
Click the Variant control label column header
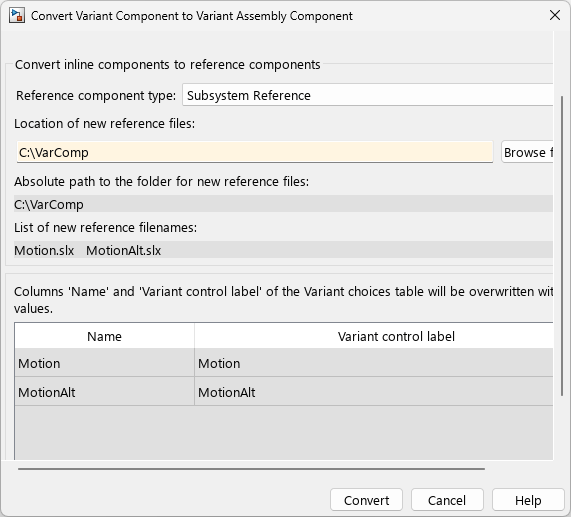click(x=374, y=336)
